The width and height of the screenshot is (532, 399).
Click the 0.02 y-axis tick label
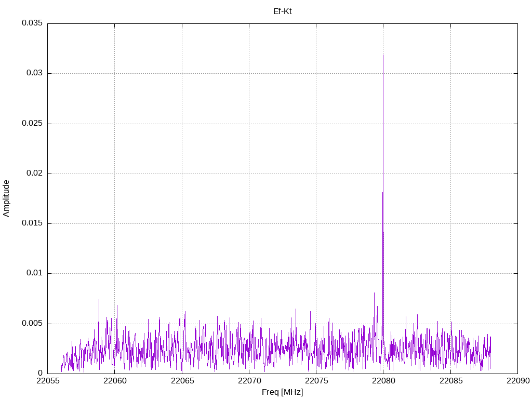[34, 174]
